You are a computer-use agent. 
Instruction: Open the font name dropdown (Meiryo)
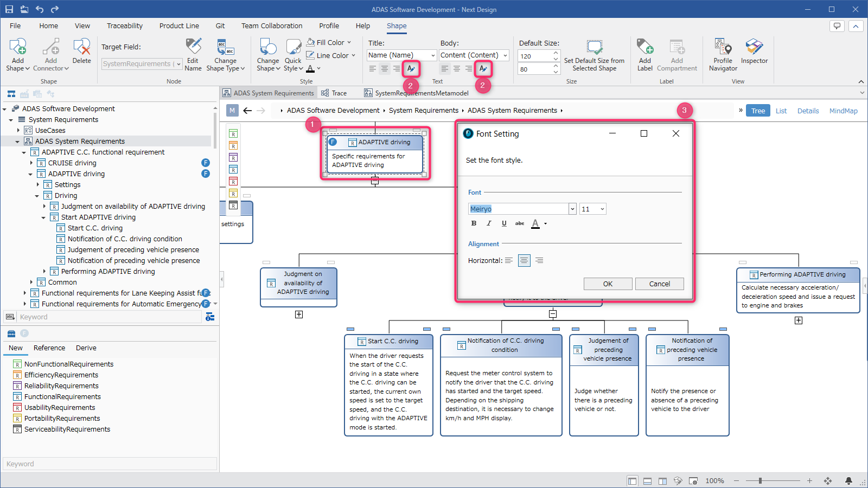pyautogui.click(x=572, y=209)
